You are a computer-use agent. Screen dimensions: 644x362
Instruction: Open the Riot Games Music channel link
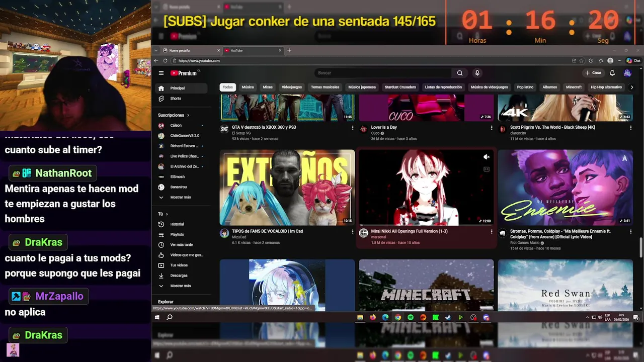(525, 243)
